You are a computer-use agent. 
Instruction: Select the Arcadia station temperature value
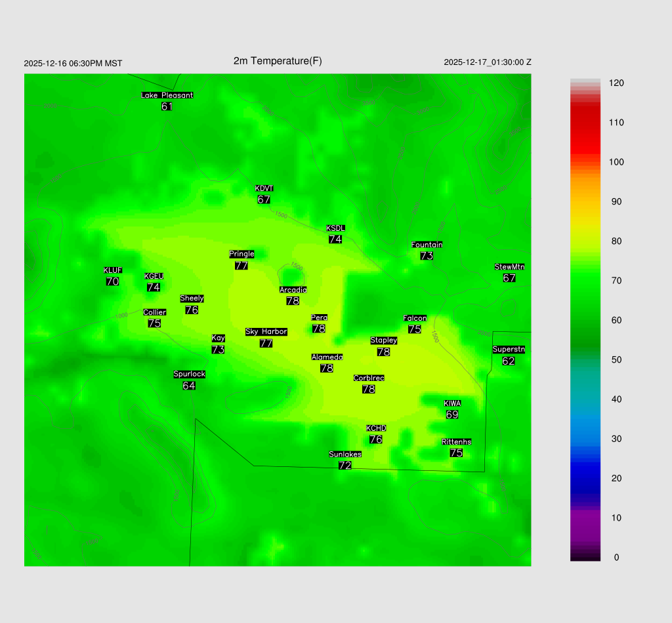pyautogui.click(x=293, y=301)
